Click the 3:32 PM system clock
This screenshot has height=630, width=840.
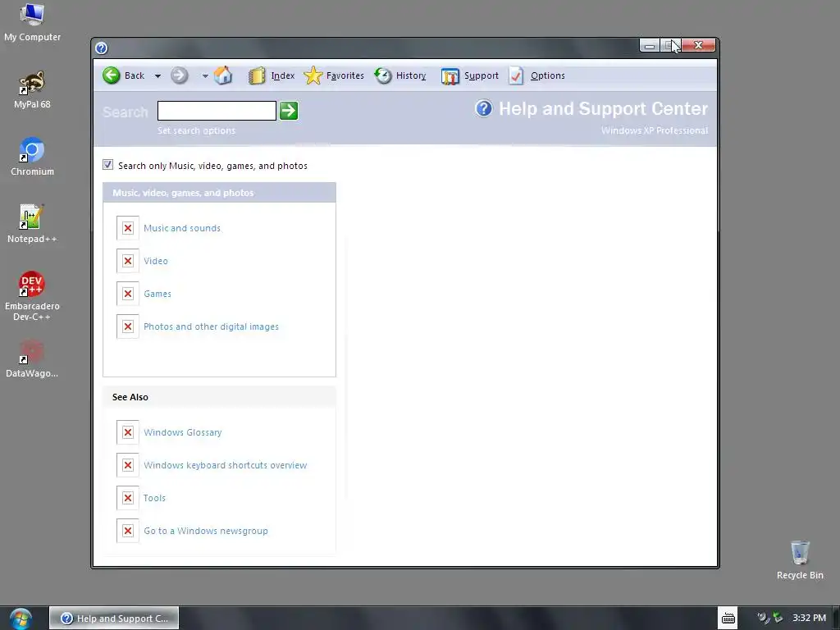tap(809, 619)
